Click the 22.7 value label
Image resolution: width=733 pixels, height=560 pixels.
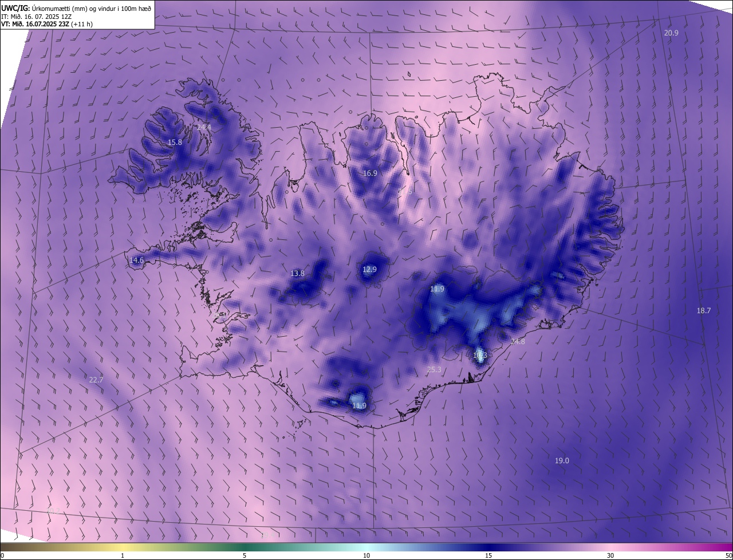[x=96, y=380]
